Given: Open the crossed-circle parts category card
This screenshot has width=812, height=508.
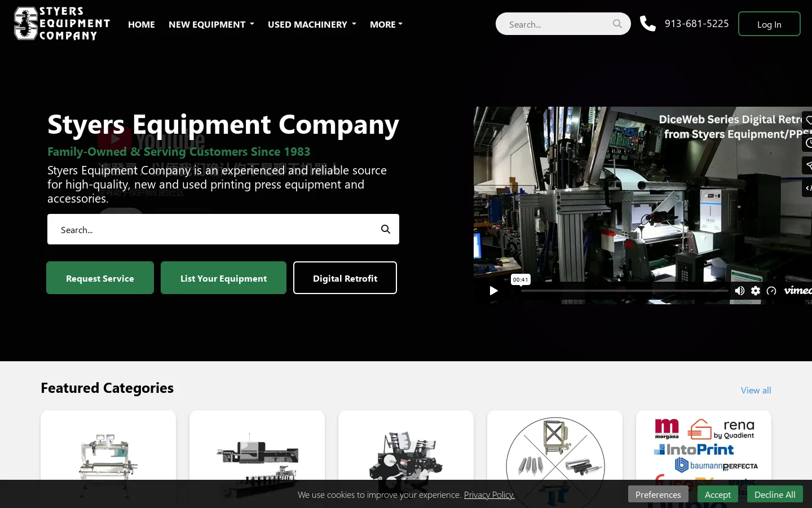Looking at the screenshot, I should (555, 459).
